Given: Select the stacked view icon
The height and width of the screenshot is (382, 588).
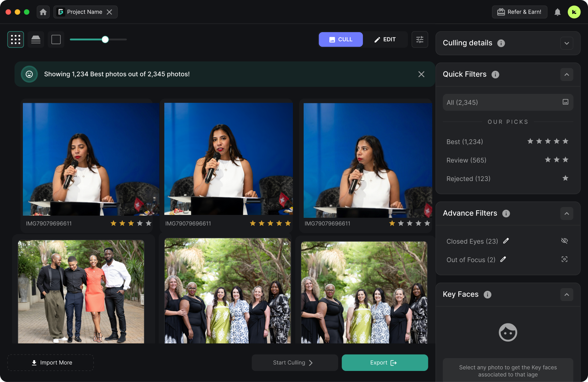Looking at the screenshot, I should (36, 40).
